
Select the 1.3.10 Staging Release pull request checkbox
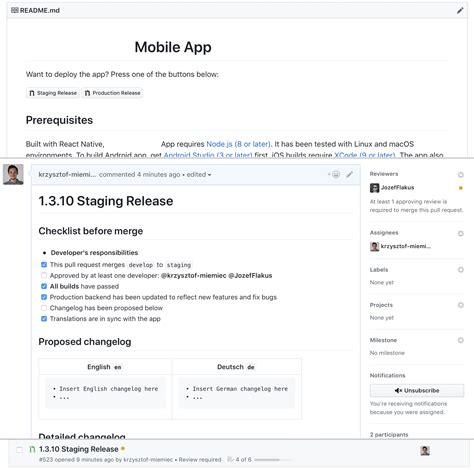click(x=19, y=450)
